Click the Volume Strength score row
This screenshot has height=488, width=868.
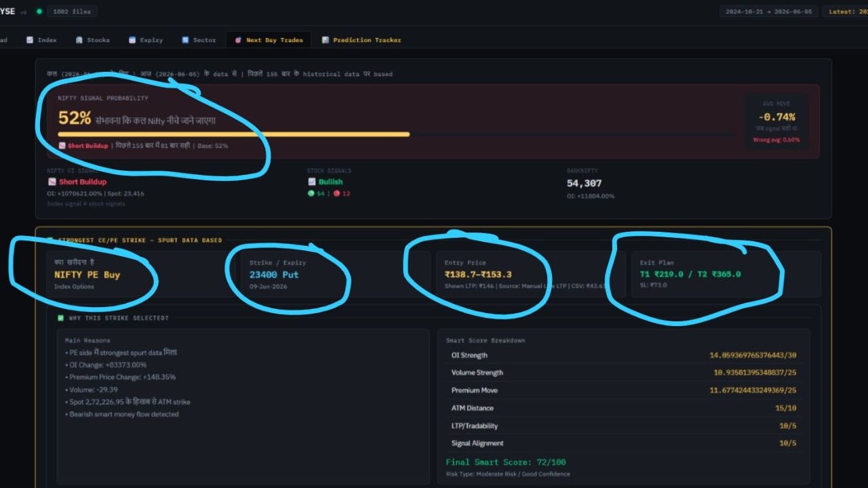click(624, 373)
